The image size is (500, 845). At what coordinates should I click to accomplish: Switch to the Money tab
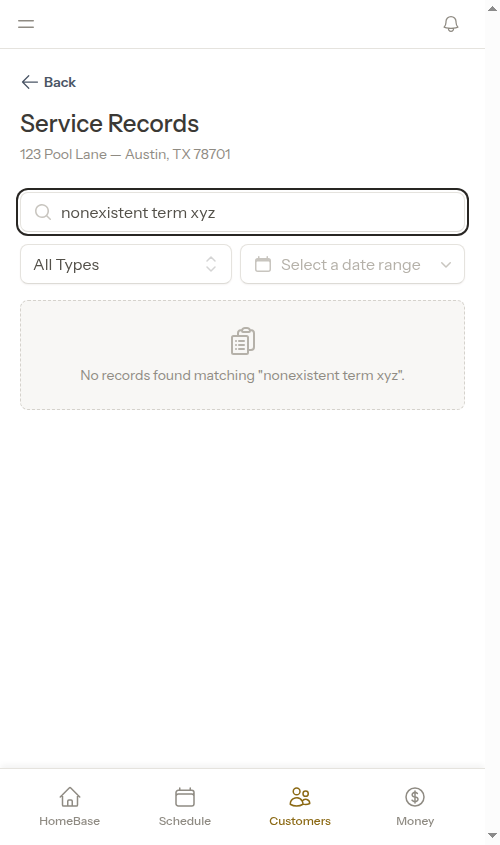click(x=415, y=807)
